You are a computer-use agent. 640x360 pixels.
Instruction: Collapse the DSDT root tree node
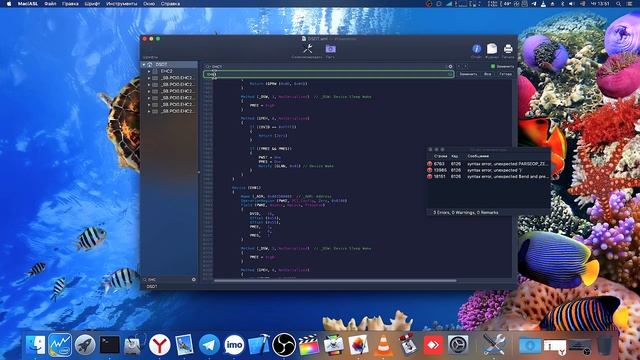144,64
